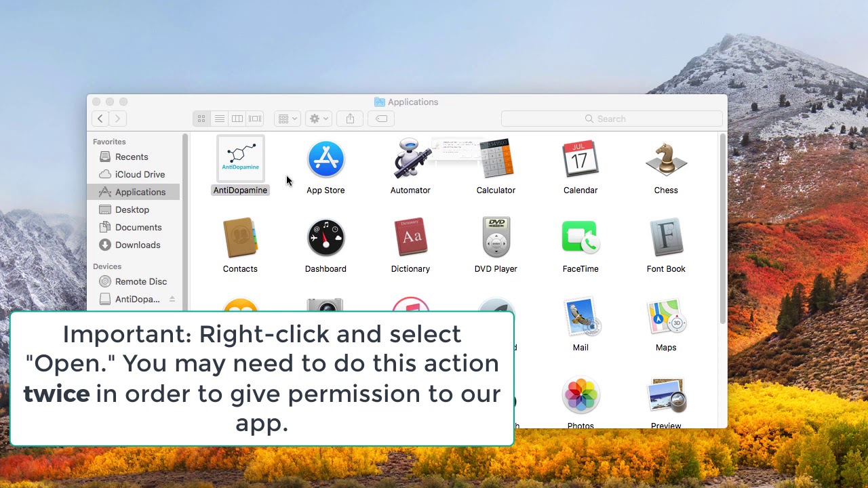Select the Mail app icon
Viewport: 868px width, 488px height.
tap(580, 317)
